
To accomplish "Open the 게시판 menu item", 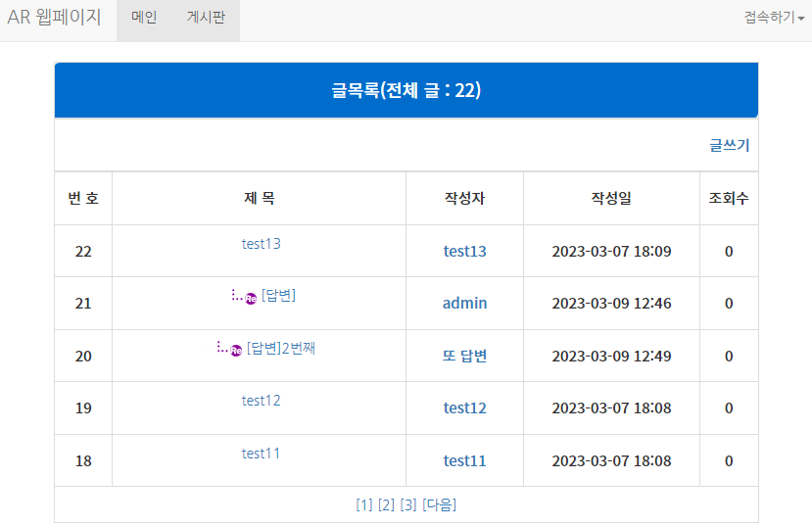I will (x=206, y=18).
